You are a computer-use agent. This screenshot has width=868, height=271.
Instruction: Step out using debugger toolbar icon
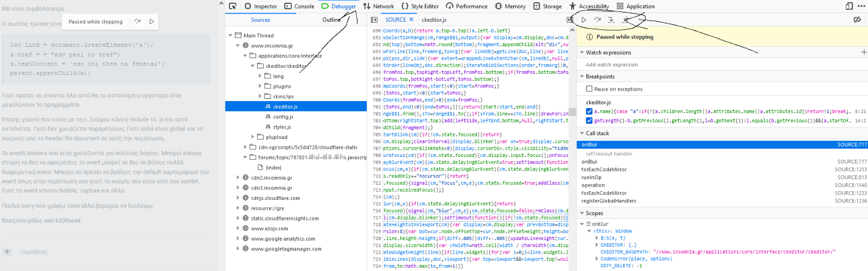coord(626,20)
